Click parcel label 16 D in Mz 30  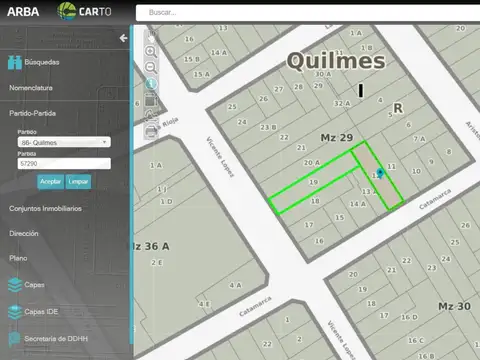tap(409, 317)
